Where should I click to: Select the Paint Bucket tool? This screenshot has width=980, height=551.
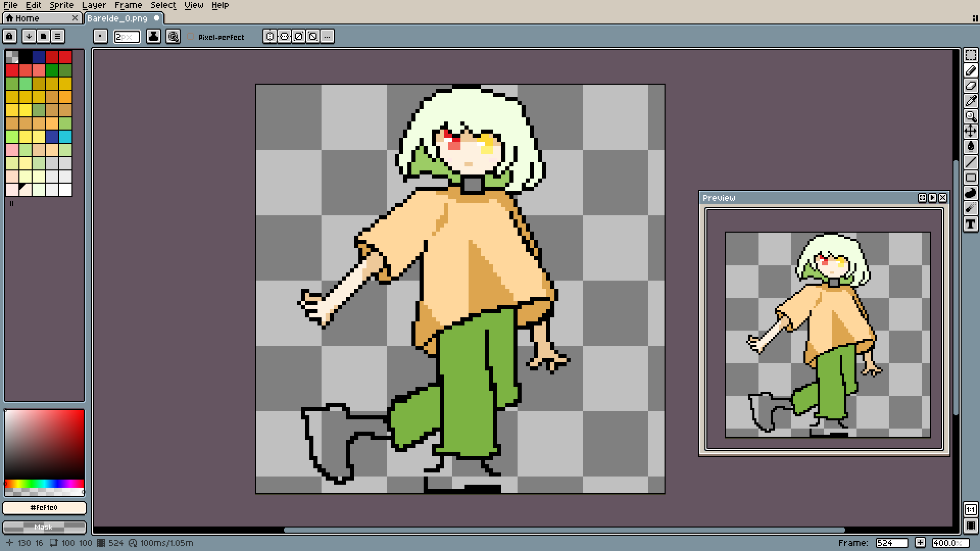[970, 147]
